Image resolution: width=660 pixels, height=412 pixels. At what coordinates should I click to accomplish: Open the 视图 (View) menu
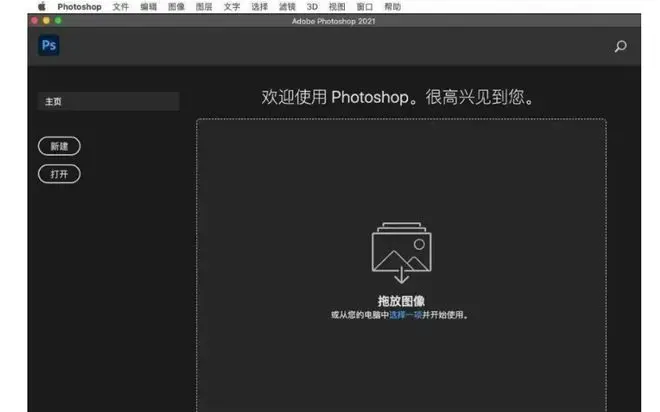(337, 7)
